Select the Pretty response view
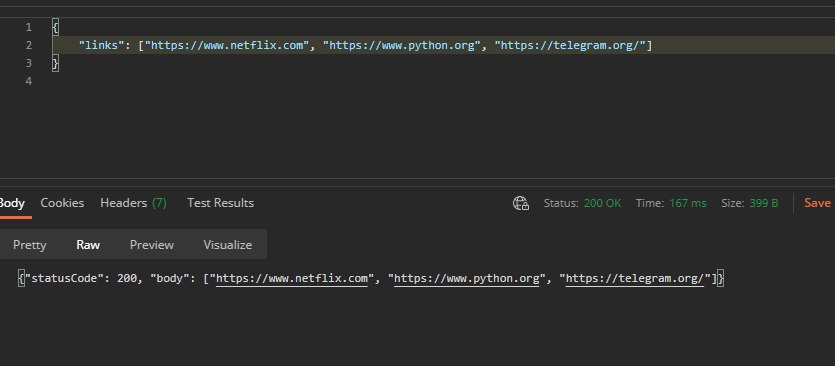Image resolution: width=835 pixels, height=366 pixels. click(x=30, y=245)
